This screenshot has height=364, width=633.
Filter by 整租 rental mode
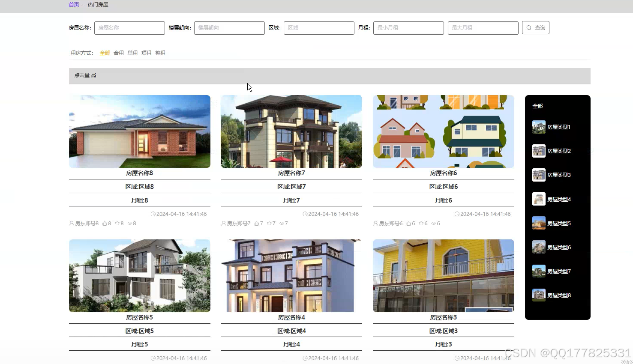[160, 53]
